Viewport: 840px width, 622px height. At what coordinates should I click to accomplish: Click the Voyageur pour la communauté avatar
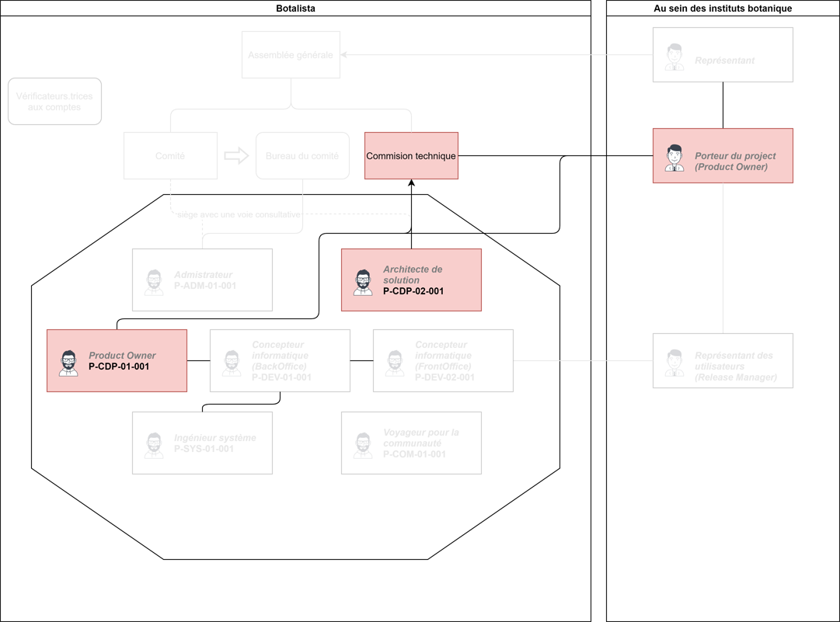[363, 445]
